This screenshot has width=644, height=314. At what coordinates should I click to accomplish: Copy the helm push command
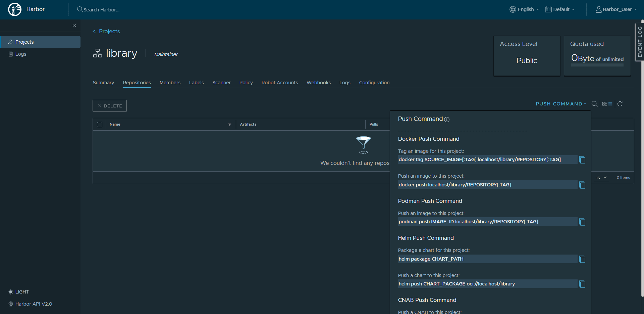(582, 284)
